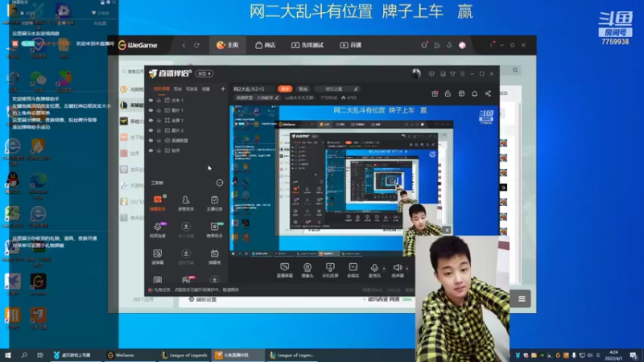
Task: Click the orange 保存 save button
Action: (x=285, y=88)
